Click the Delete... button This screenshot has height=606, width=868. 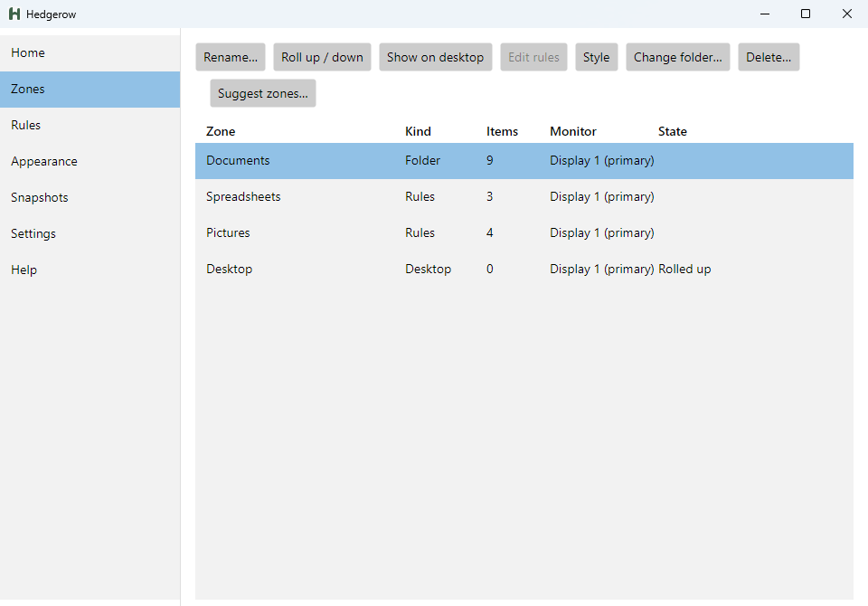click(x=769, y=57)
